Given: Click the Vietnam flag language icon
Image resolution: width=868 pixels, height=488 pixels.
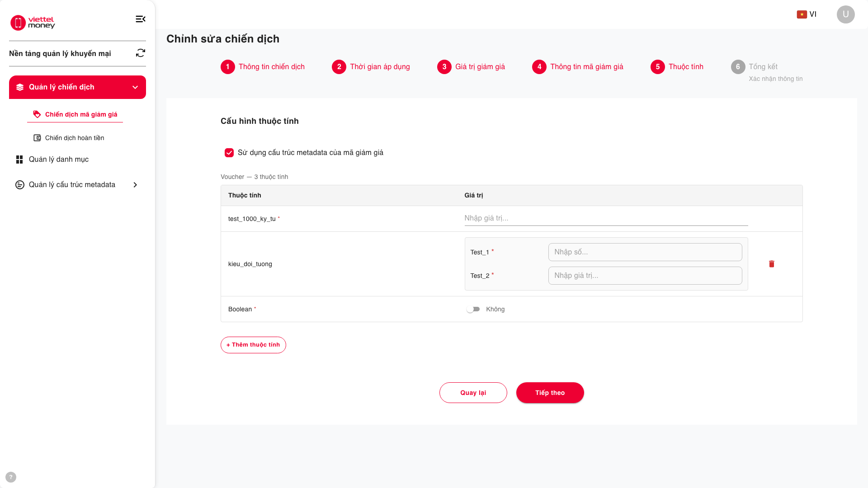Looking at the screenshot, I should click(802, 14).
